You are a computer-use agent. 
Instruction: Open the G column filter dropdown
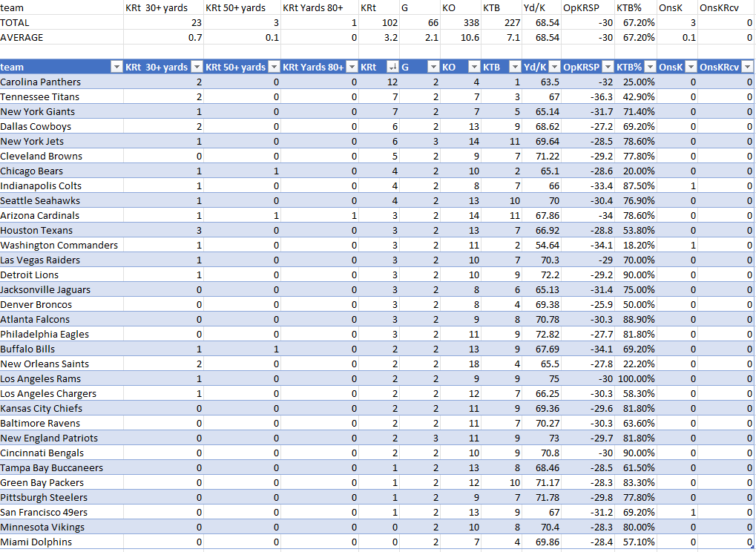pyautogui.click(x=433, y=67)
